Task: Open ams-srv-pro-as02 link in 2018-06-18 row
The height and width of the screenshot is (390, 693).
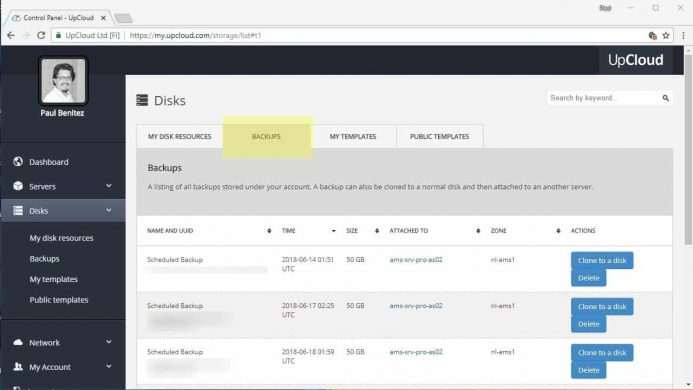Action: (416, 352)
